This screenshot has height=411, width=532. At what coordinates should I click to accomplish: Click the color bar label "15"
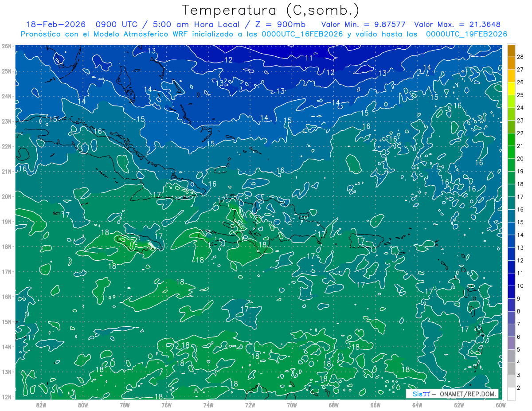pyautogui.click(x=520, y=222)
